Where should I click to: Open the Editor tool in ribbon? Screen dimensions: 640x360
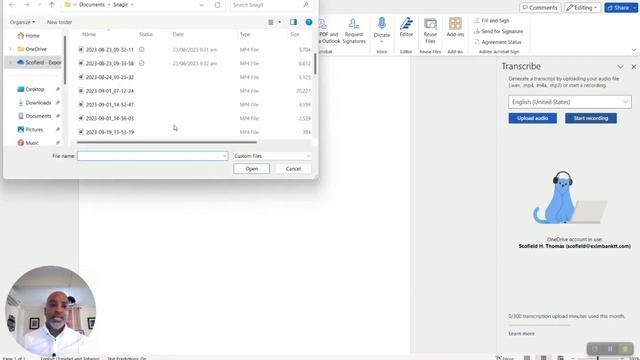tap(406, 27)
